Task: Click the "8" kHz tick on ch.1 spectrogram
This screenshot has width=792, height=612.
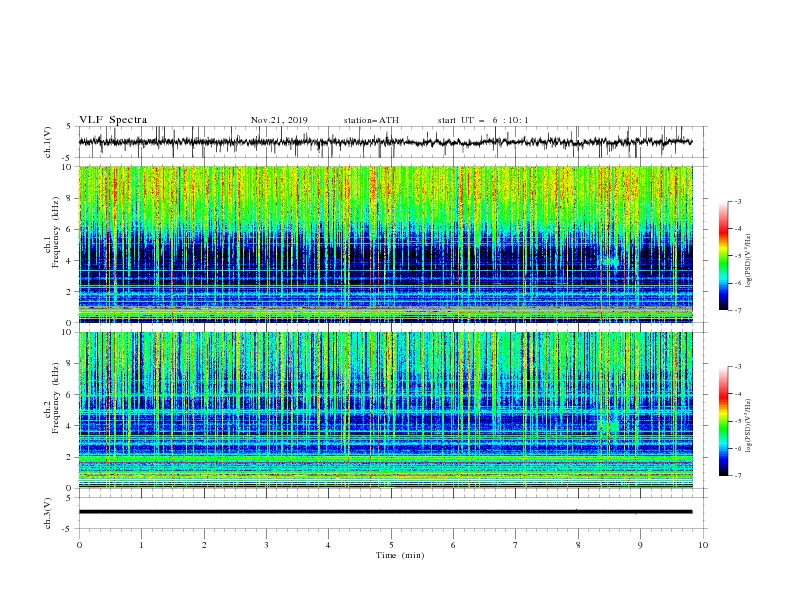Action: pos(70,198)
